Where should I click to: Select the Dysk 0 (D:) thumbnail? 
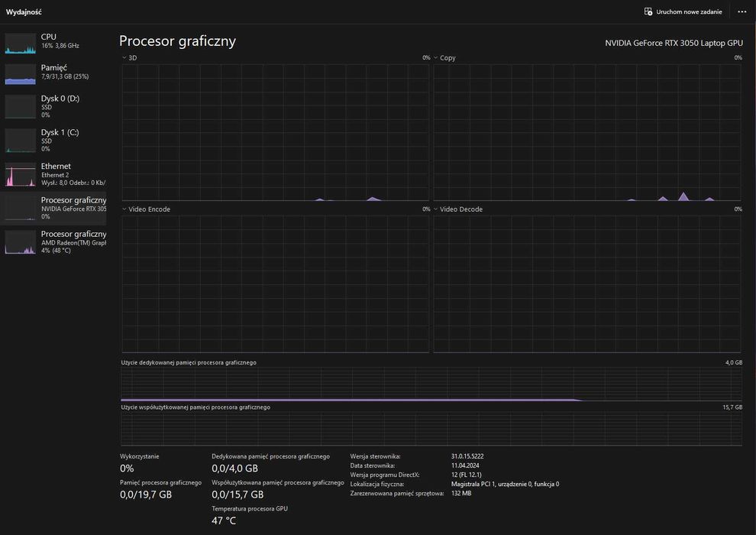click(21, 106)
